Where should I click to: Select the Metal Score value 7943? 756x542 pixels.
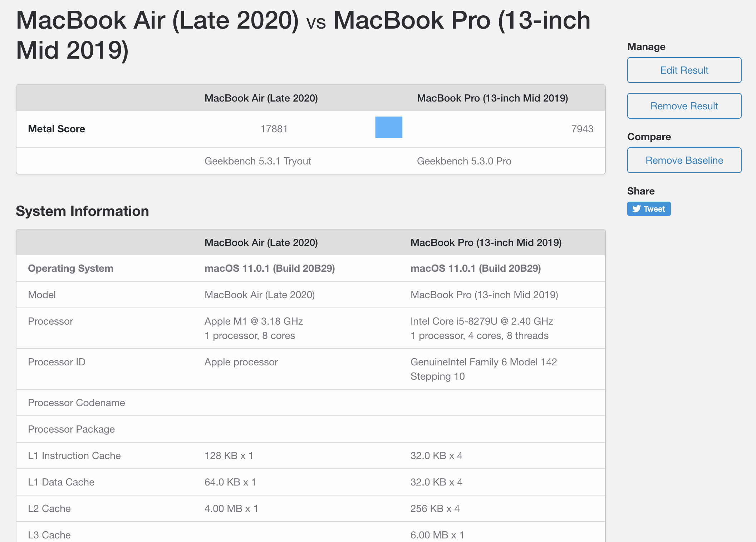click(x=582, y=129)
